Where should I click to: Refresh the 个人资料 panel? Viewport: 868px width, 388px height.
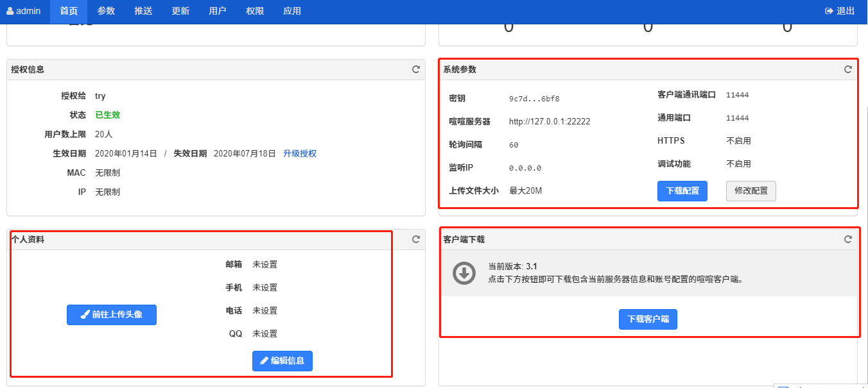tap(416, 239)
